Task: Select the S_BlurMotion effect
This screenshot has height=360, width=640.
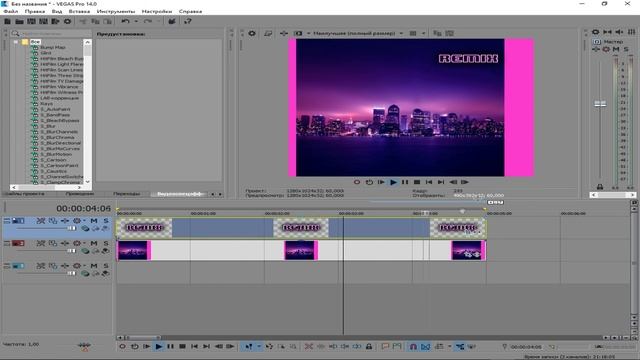Action: pos(56,154)
